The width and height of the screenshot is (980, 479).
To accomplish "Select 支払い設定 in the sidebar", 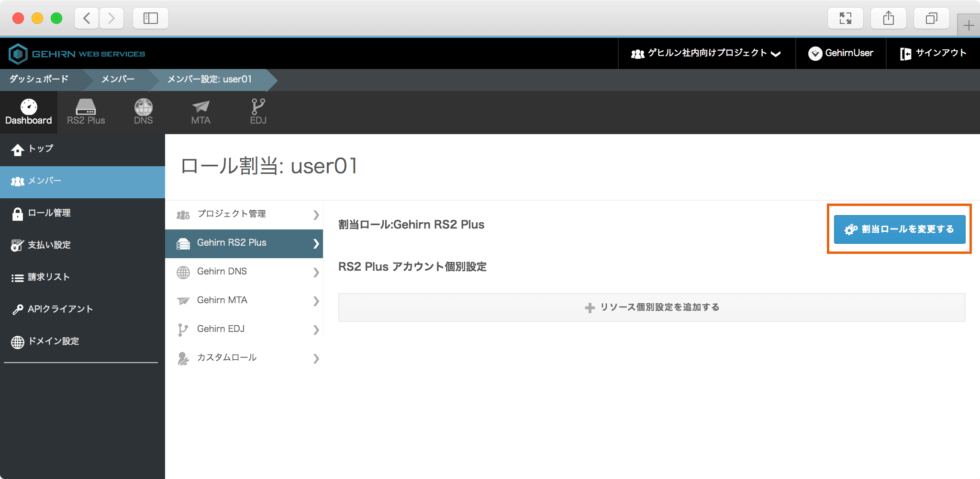I will pyautogui.click(x=49, y=245).
